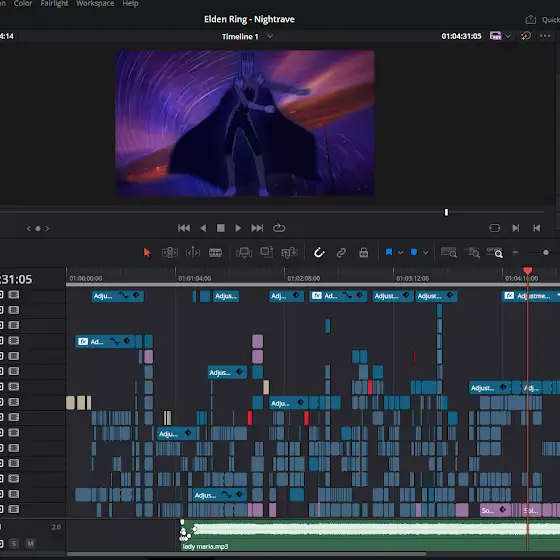Open the Color menu
Image resolution: width=560 pixels, height=560 pixels.
23,4
